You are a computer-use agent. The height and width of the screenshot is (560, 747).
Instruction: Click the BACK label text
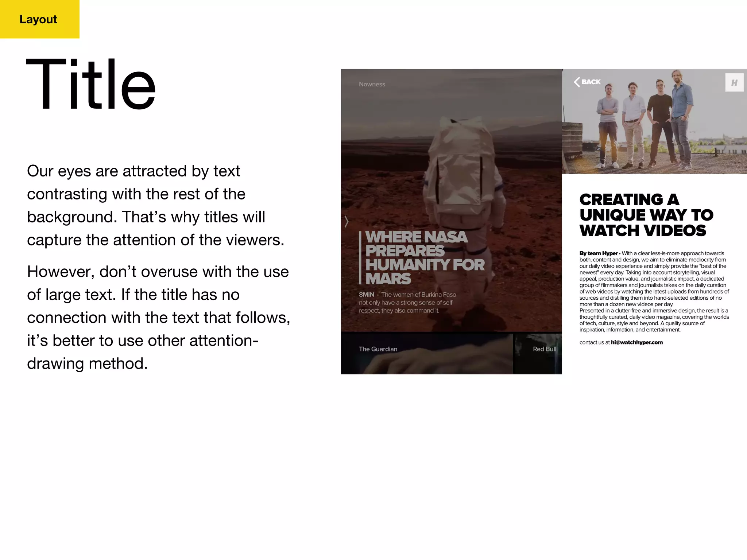click(x=591, y=82)
